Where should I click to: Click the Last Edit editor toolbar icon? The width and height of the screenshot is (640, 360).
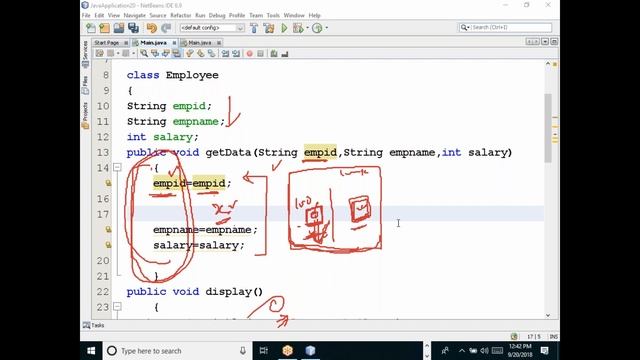pyautogui.click(x=99, y=53)
